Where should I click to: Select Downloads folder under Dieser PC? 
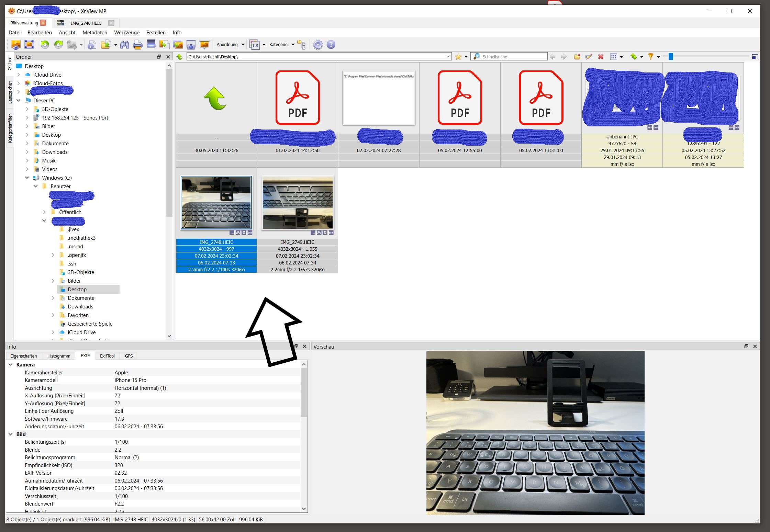(55, 152)
